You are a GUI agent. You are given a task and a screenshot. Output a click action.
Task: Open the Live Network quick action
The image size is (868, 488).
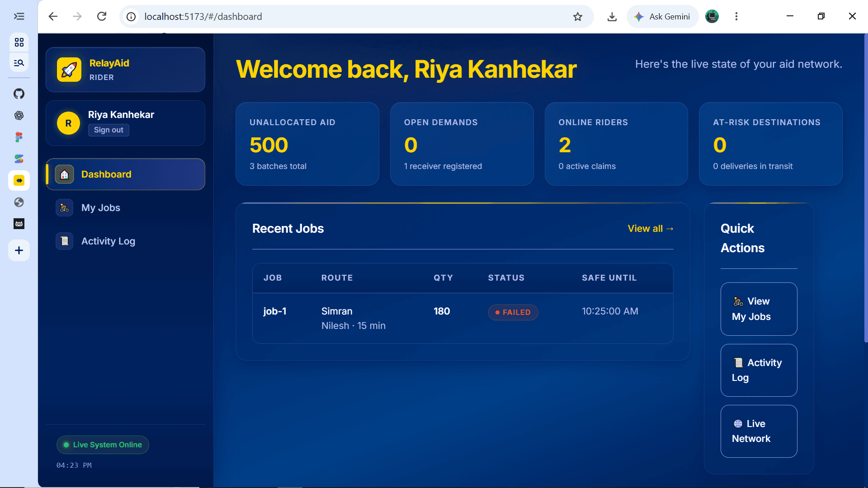[x=759, y=432]
